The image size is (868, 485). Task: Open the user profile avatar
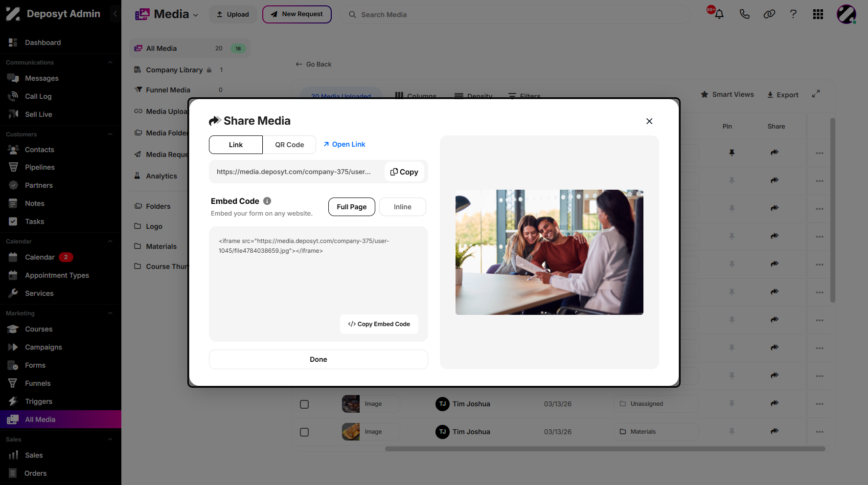[846, 14]
